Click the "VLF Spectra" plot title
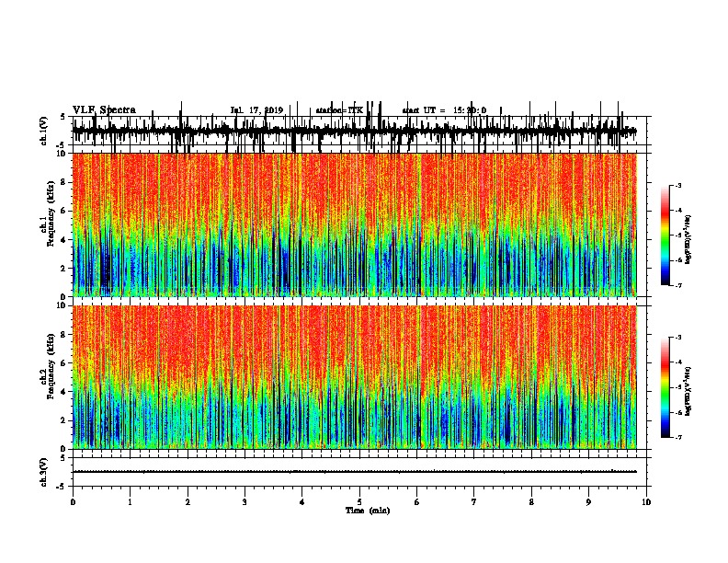Image resolution: width=728 pixels, height=563 pixels. (x=104, y=110)
